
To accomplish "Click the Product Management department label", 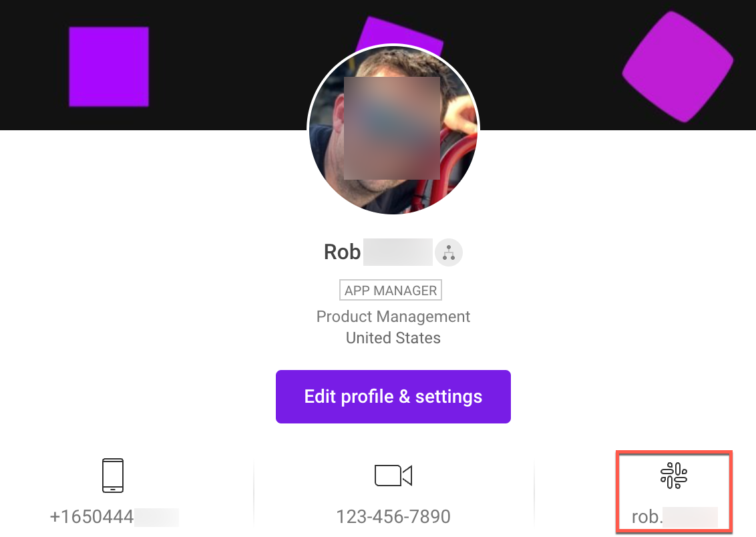I will 393,317.
